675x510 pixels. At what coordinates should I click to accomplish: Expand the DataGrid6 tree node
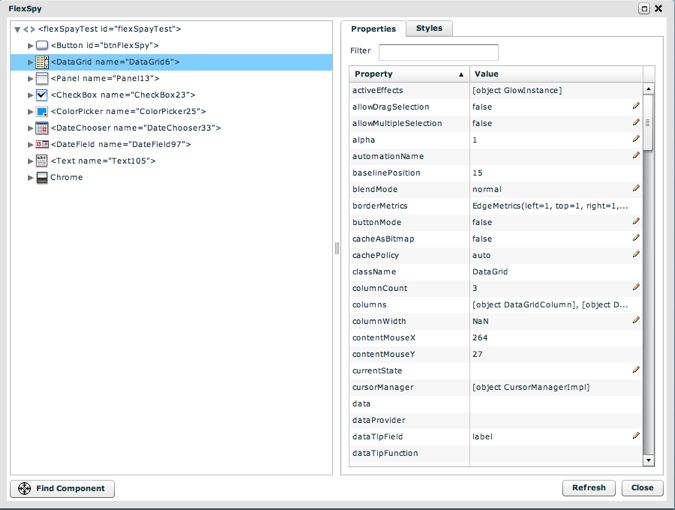coord(30,62)
